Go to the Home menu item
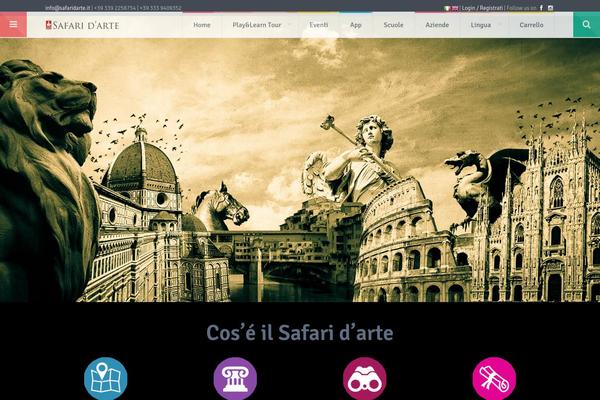600x400 pixels. (202, 25)
